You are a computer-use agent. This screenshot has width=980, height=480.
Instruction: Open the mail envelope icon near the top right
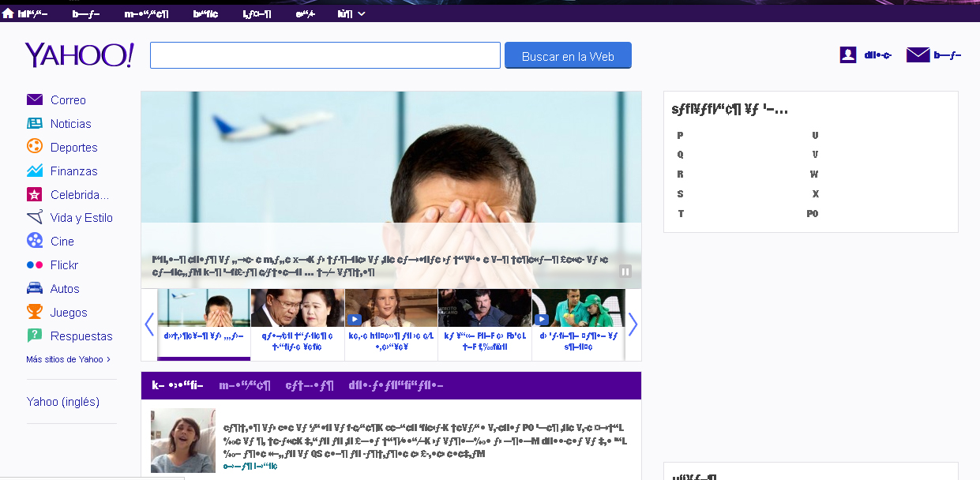pyautogui.click(x=918, y=54)
